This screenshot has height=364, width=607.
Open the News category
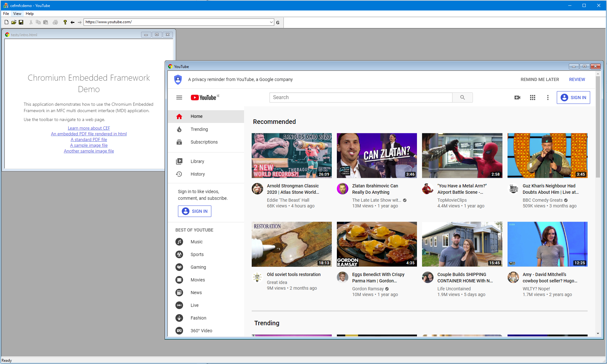pyautogui.click(x=206, y=293)
